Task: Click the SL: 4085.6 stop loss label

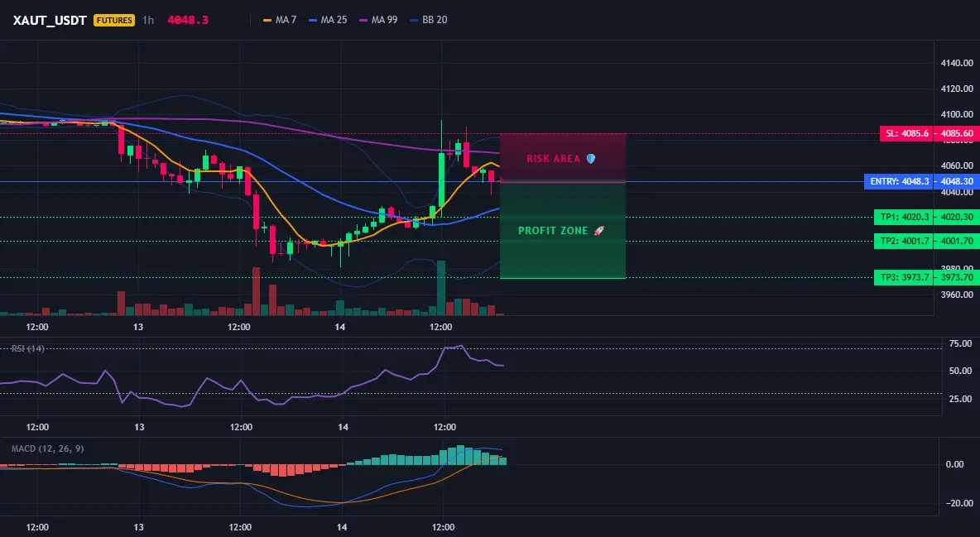Action: (906, 133)
